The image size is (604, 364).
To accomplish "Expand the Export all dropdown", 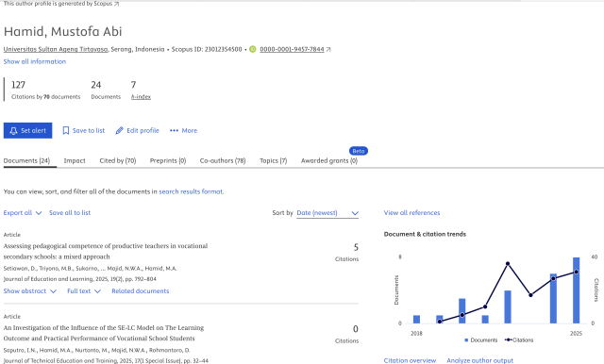I will [23, 213].
